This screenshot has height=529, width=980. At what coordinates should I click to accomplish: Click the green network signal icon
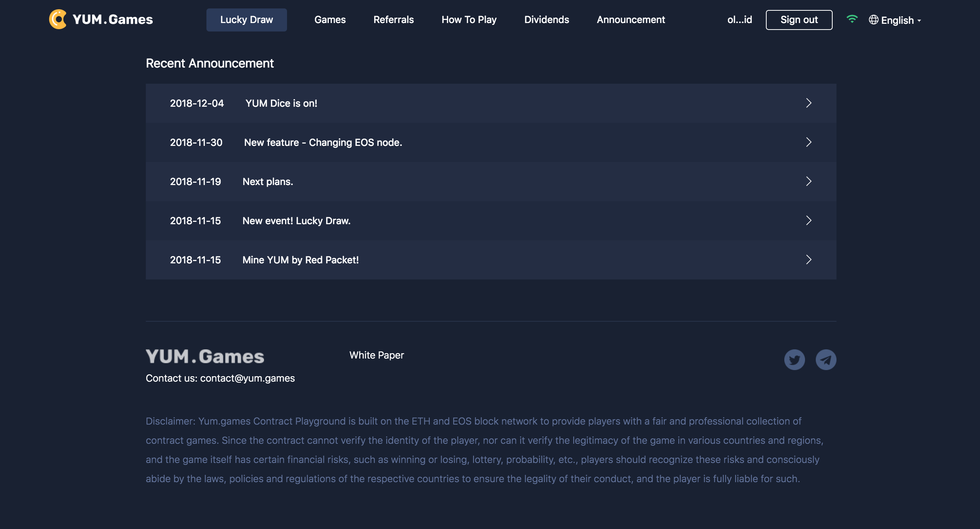[852, 19]
